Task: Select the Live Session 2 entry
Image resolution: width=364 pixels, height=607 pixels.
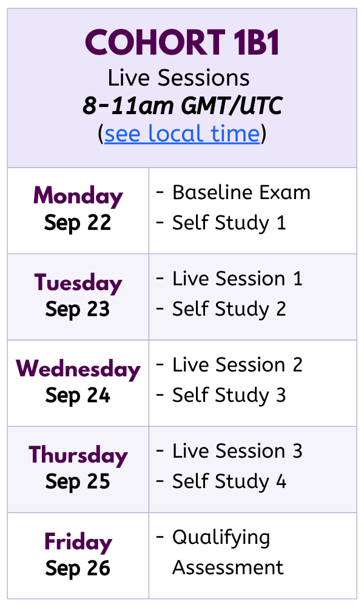Action: [237, 365]
